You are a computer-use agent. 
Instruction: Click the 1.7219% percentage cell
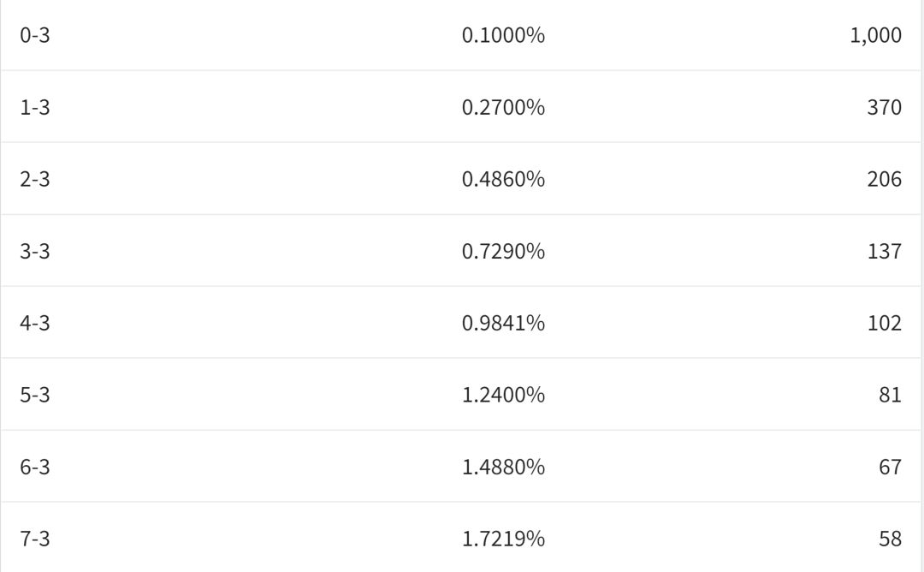503,539
